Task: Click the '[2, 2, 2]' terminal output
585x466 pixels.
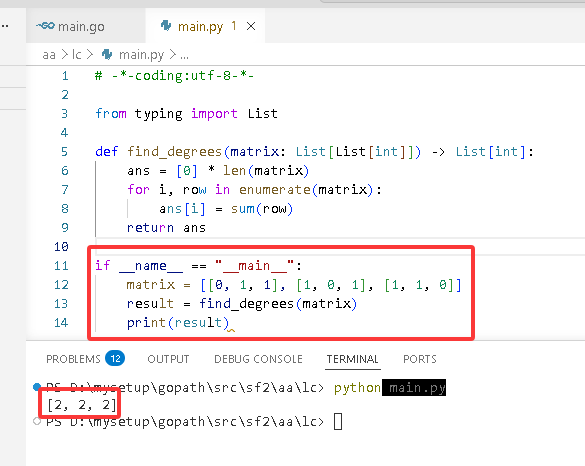Action: pyautogui.click(x=81, y=405)
